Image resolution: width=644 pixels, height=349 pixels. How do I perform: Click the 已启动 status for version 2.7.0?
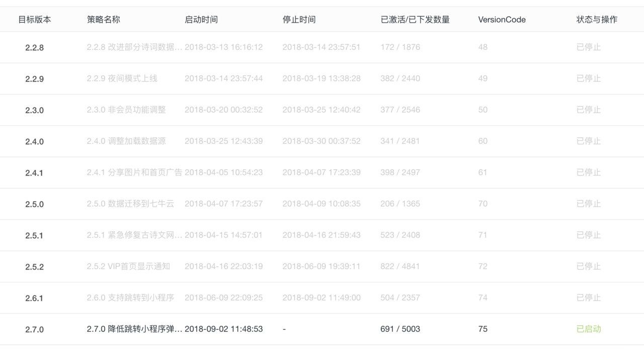point(589,329)
